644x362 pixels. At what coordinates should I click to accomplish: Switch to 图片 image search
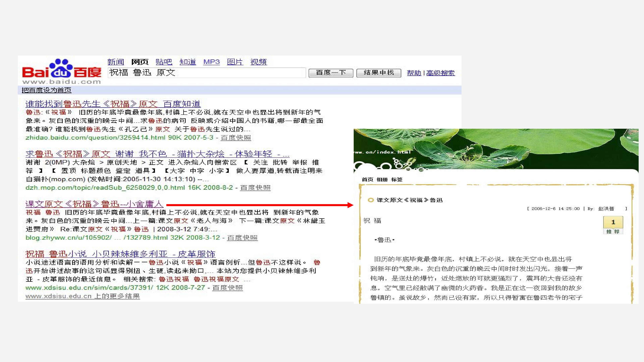[235, 62]
